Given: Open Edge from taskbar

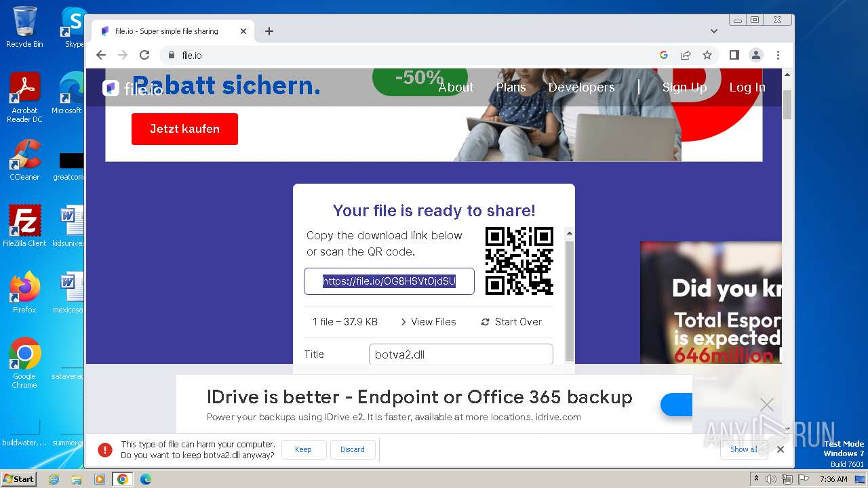Looking at the screenshot, I should tap(146, 479).
